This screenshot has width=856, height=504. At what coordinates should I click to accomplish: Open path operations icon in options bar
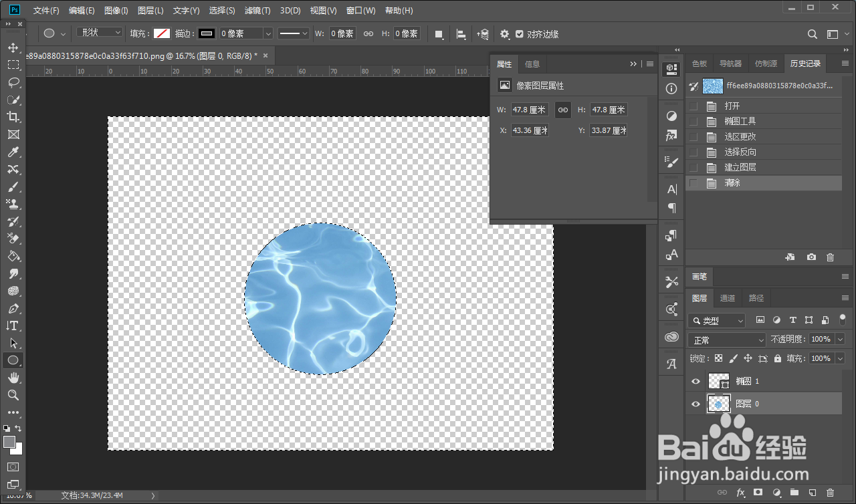(439, 34)
